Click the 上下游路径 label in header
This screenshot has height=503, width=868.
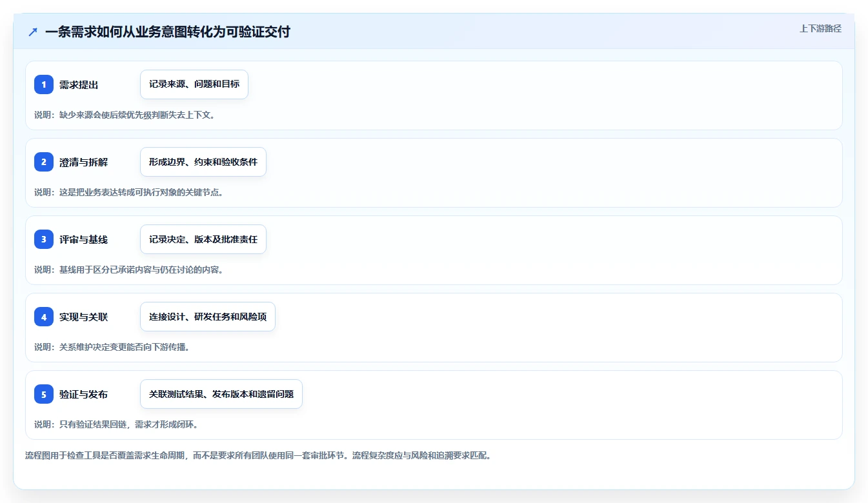tap(820, 28)
